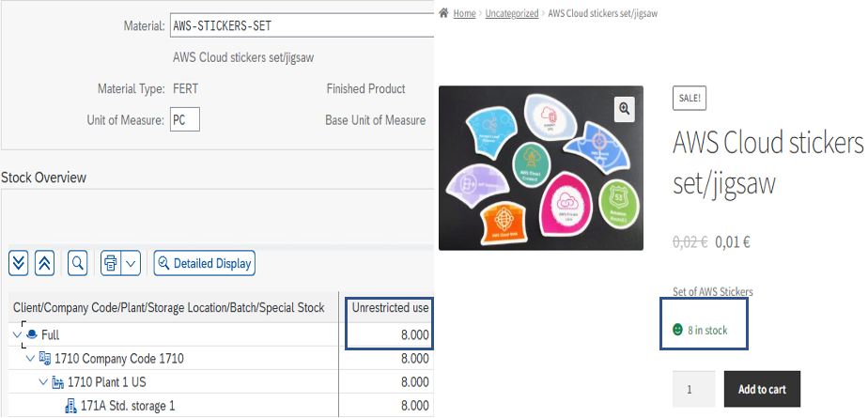Viewport: 868px width, 418px height.
Task: Click the 8.000 value in 1710 Company Code row
Action: click(414, 359)
